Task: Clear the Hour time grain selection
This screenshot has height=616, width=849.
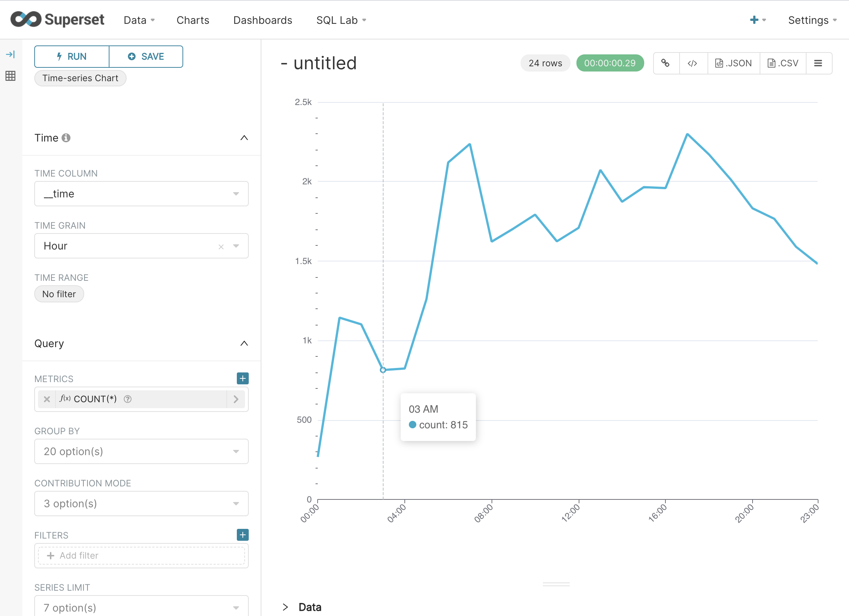Action: point(221,246)
